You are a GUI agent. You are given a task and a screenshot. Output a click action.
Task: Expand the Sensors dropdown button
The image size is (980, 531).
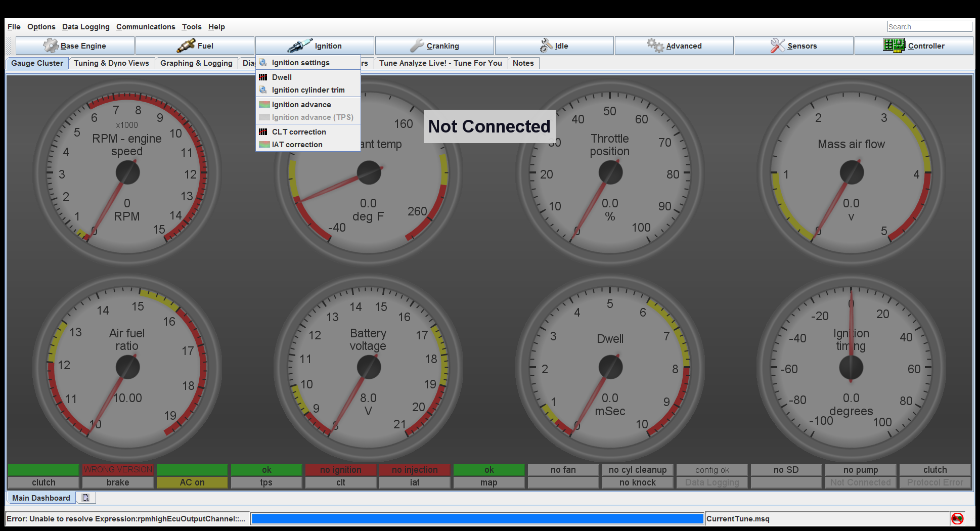pos(794,46)
